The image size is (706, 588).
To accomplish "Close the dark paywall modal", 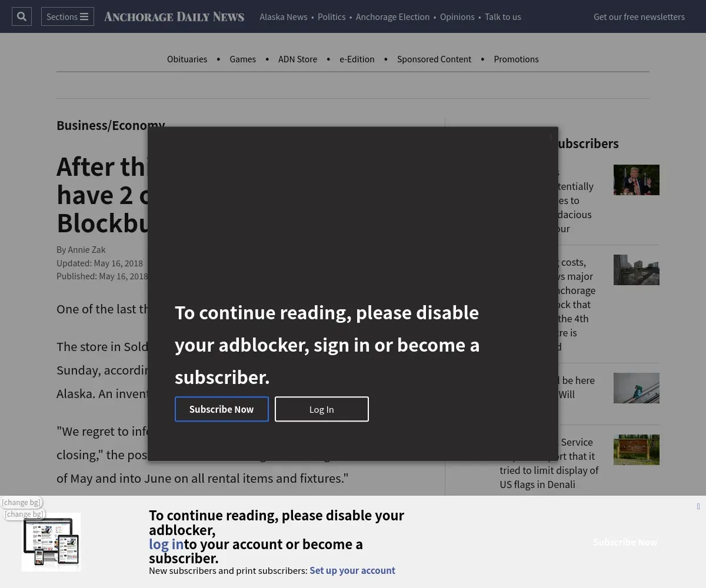I will [x=551, y=136].
